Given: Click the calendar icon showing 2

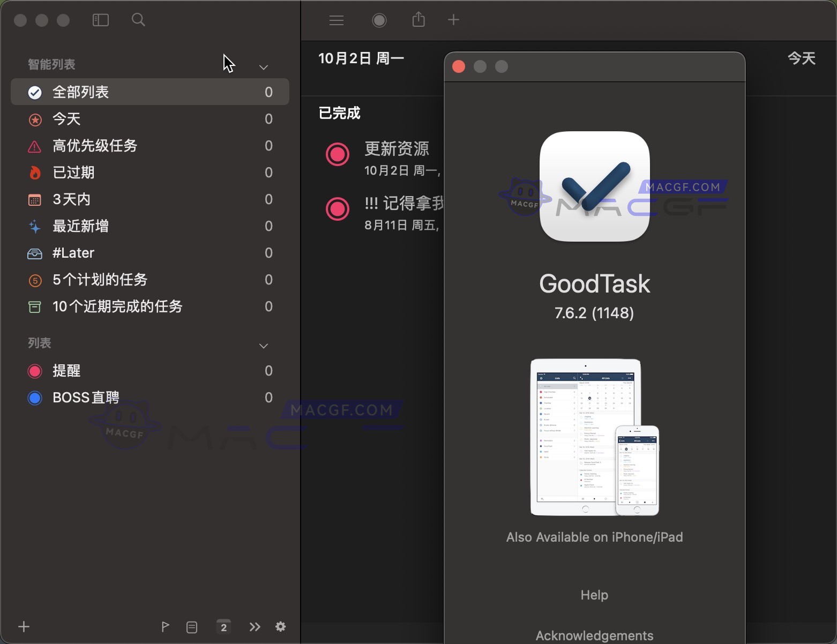Looking at the screenshot, I should tap(223, 627).
